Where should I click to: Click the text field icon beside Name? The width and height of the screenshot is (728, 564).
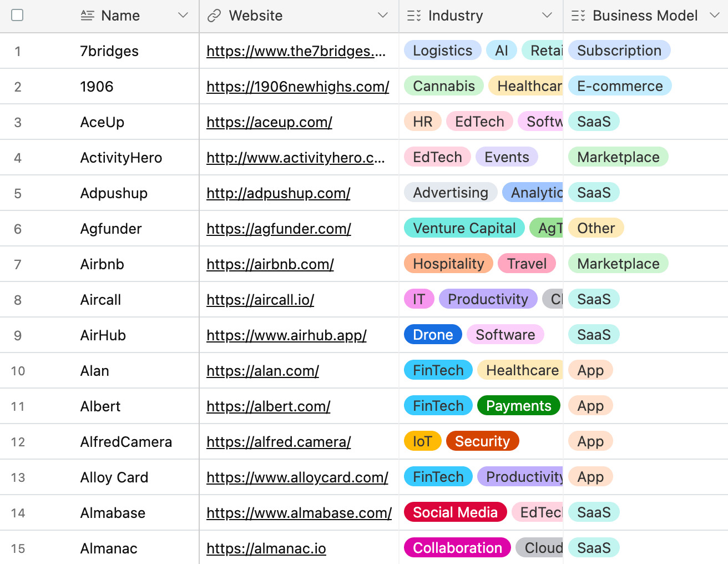[x=87, y=16]
